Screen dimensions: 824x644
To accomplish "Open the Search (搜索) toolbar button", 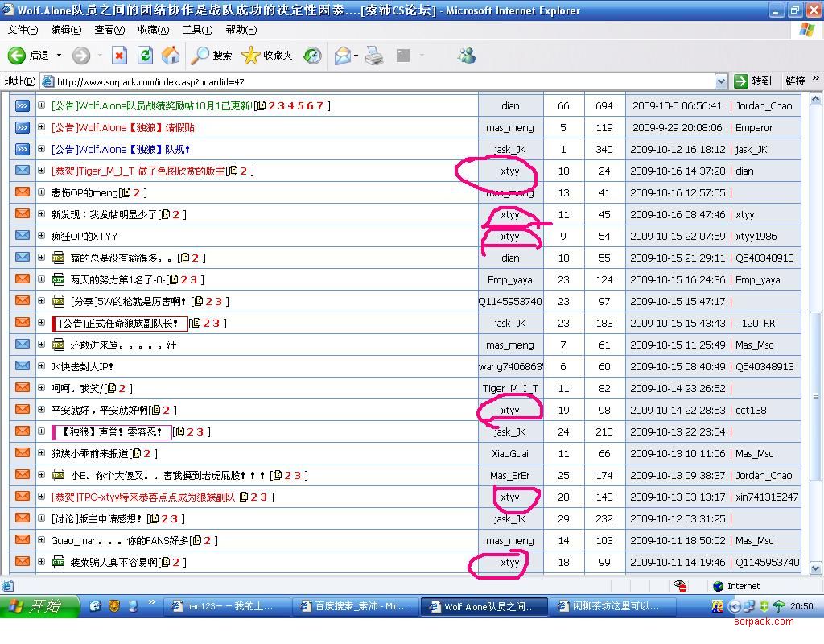I will click(x=212, y=56).
